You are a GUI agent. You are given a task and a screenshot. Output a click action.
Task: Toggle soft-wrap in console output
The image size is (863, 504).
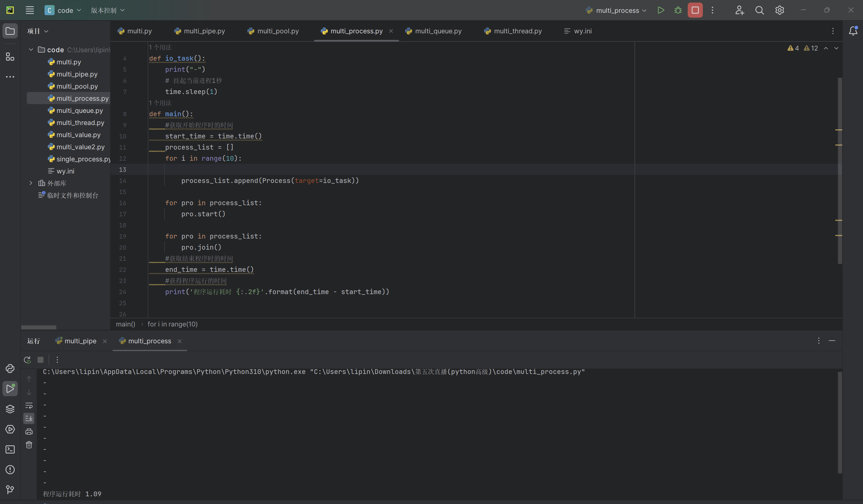pos(29,406)
